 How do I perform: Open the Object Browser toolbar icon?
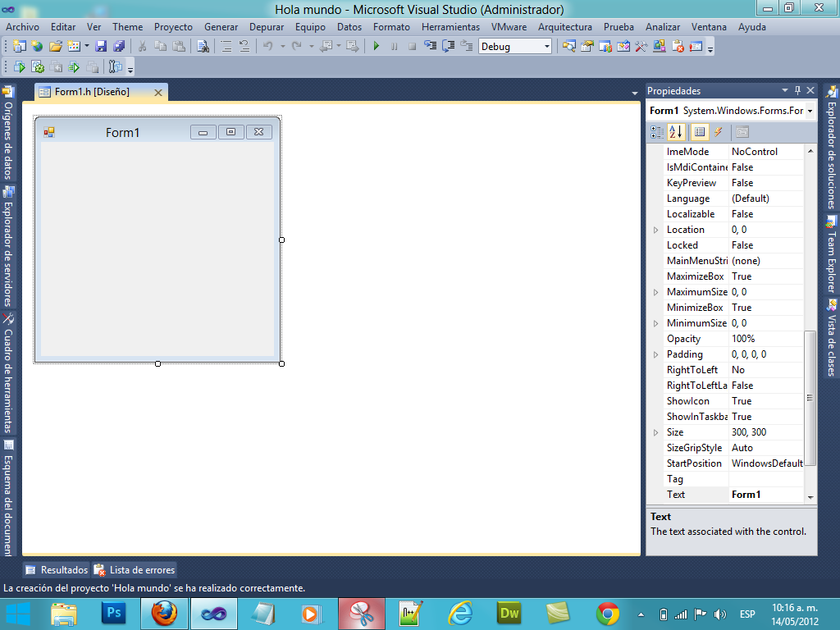click(x=623, y=47)
